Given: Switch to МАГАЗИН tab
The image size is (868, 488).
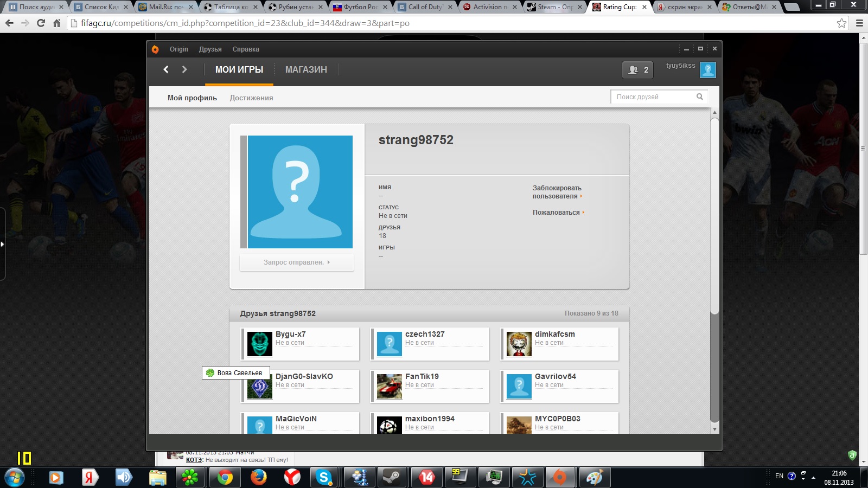Looking at the screenshot, I should click(306, 69).
